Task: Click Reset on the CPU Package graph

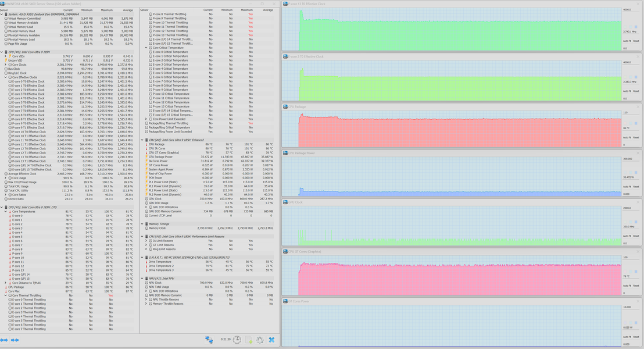Action: pyautogui.click(x=636, y=138)
